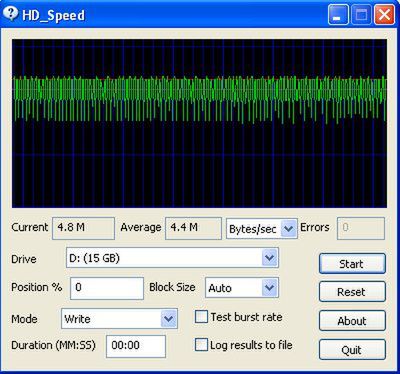Click the Average speed readout box
This screenshot has width=400, height=374.
pos(193,228)
